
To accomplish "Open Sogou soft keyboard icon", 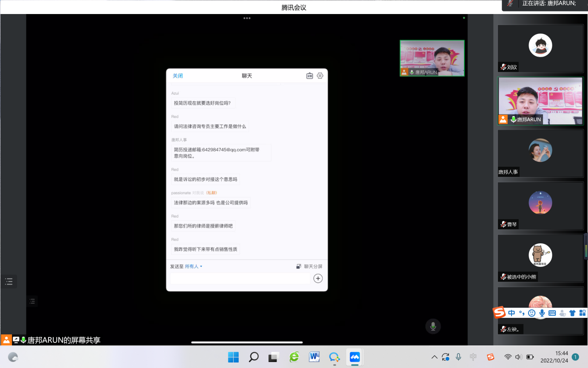I will click(552, 313).
